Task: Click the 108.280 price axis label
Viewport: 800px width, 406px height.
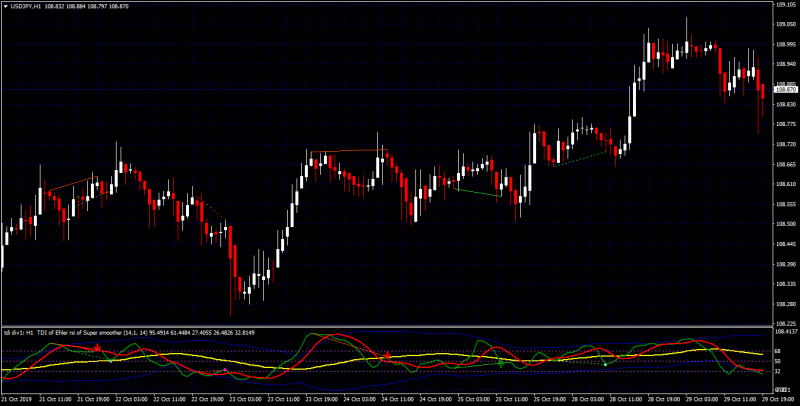Action: click(x=786, y=304)
